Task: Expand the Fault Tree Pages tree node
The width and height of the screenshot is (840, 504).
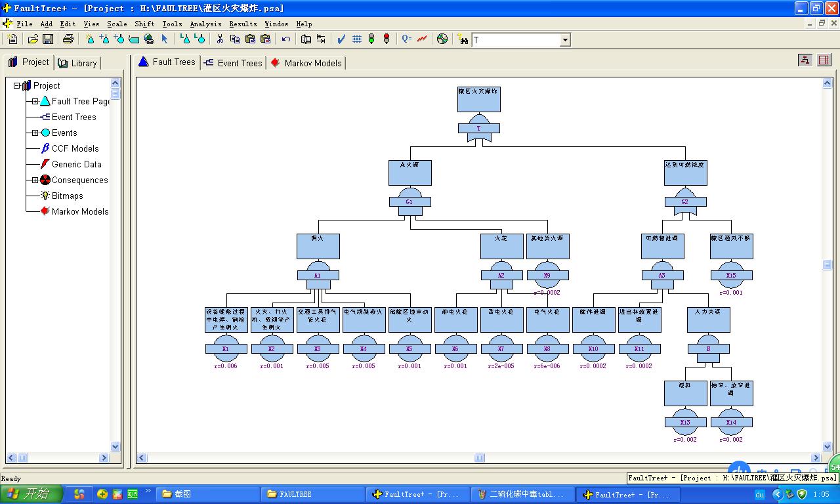Action: click(x=35, y=101)
